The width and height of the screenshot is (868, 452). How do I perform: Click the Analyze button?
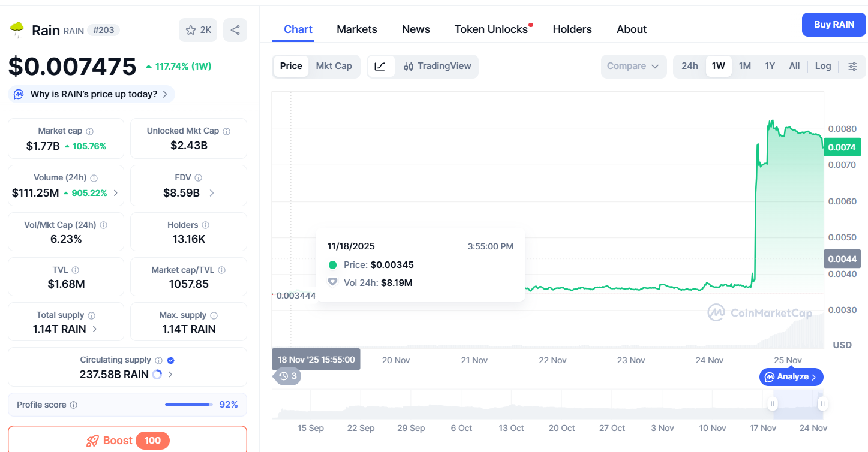click(791, 377)
